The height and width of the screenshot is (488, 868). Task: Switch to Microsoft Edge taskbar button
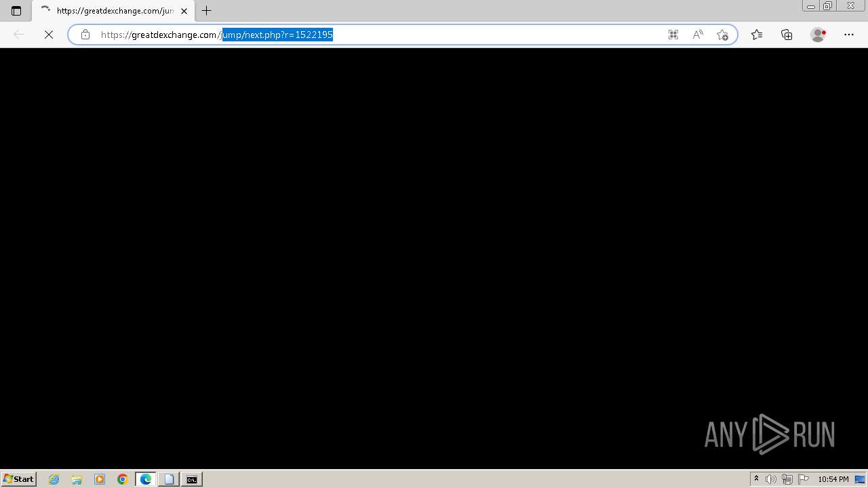tap(146, 479)
